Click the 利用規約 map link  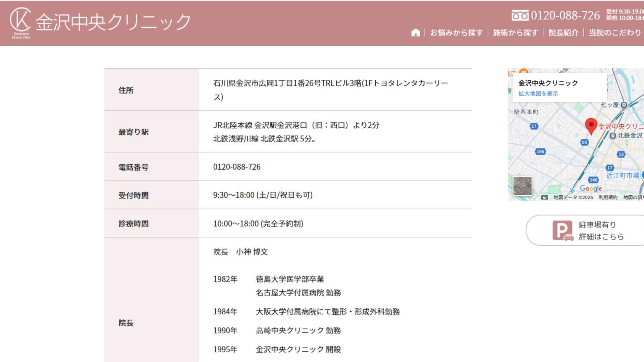coord(608,197)
